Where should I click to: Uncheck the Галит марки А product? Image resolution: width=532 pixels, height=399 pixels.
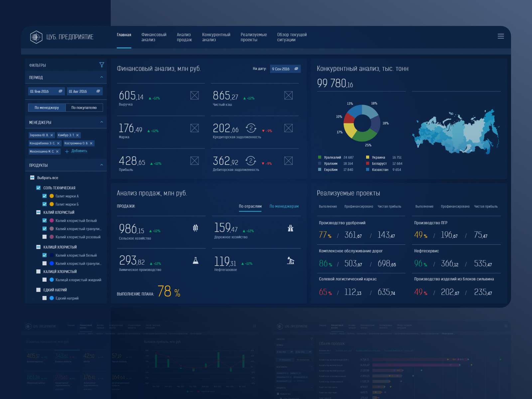point(45,196)
